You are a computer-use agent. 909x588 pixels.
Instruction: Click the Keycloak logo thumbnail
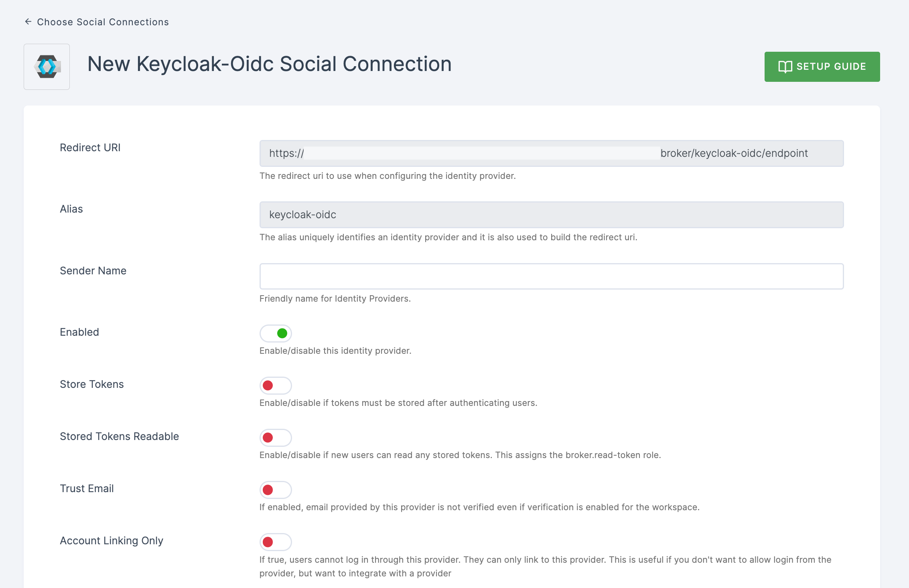pyautogui.click(x=47, y=67)
